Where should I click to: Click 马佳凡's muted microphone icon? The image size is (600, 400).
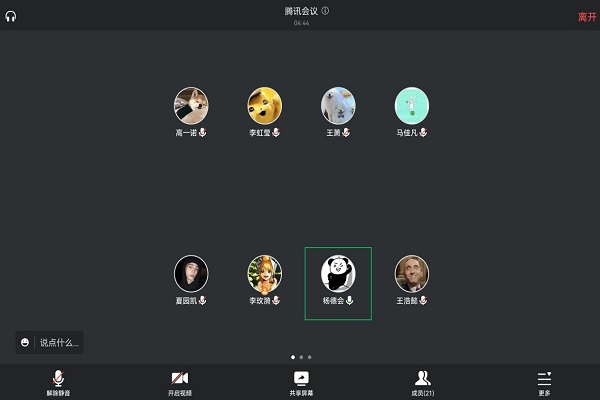pos(423,132)
